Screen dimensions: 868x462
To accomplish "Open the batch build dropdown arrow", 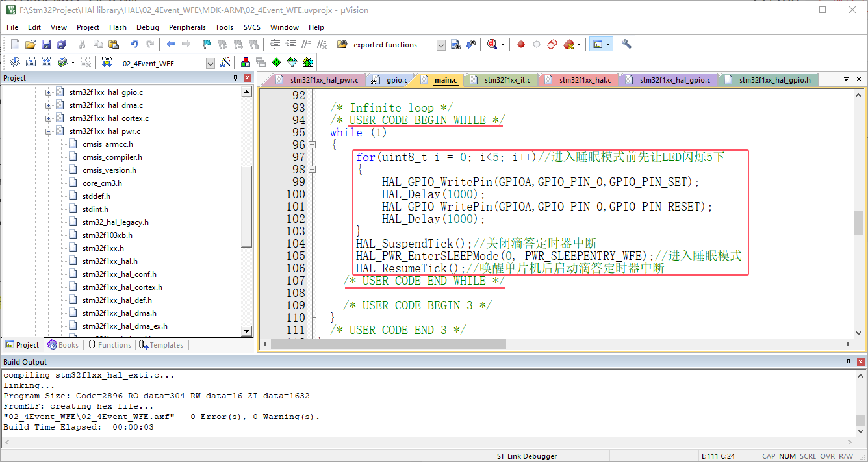I will point(73,62).
